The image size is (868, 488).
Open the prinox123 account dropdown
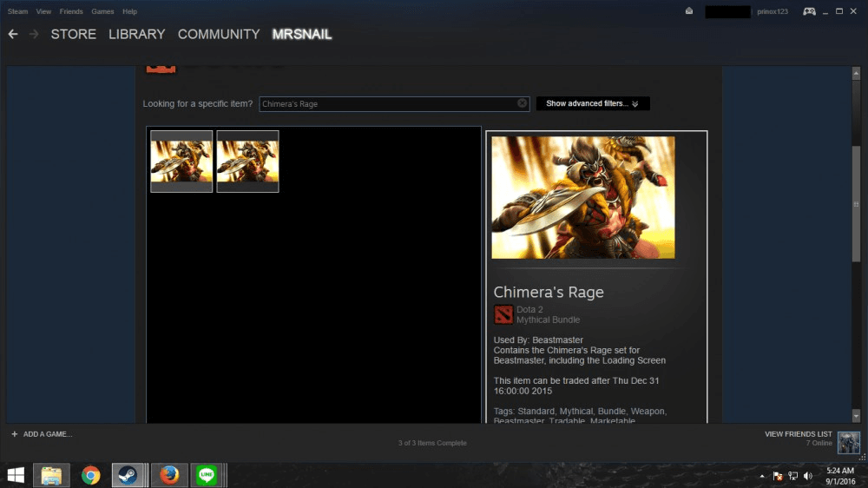point(773,11)
